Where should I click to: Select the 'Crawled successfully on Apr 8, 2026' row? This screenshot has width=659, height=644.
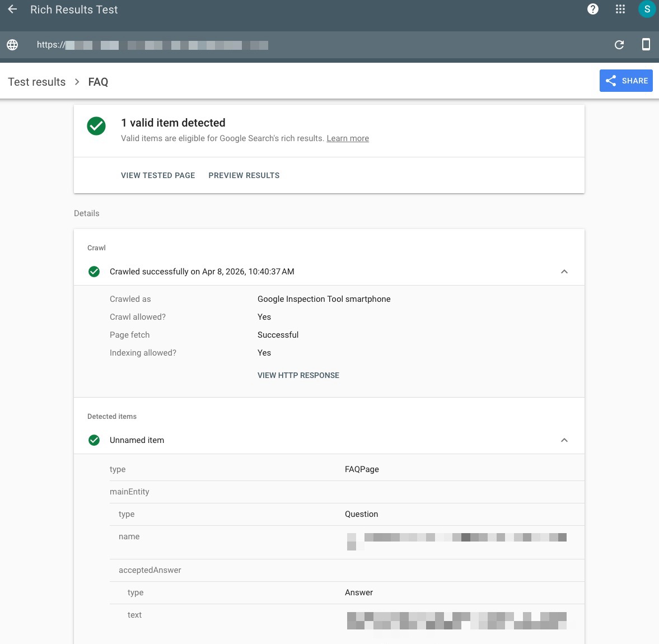coord(329,272)
